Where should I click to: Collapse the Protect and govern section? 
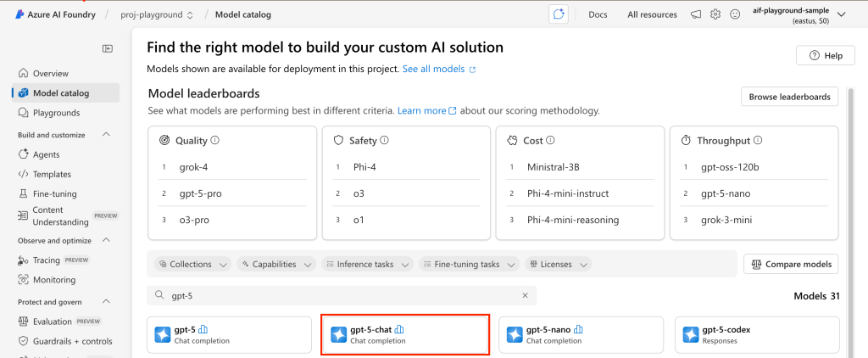point(107,302)
